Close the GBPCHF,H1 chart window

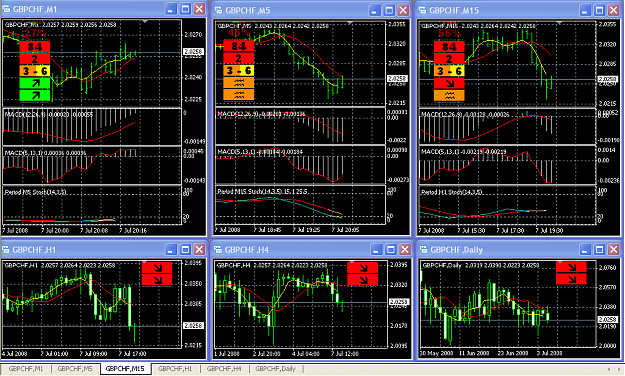tap(200, 250)
